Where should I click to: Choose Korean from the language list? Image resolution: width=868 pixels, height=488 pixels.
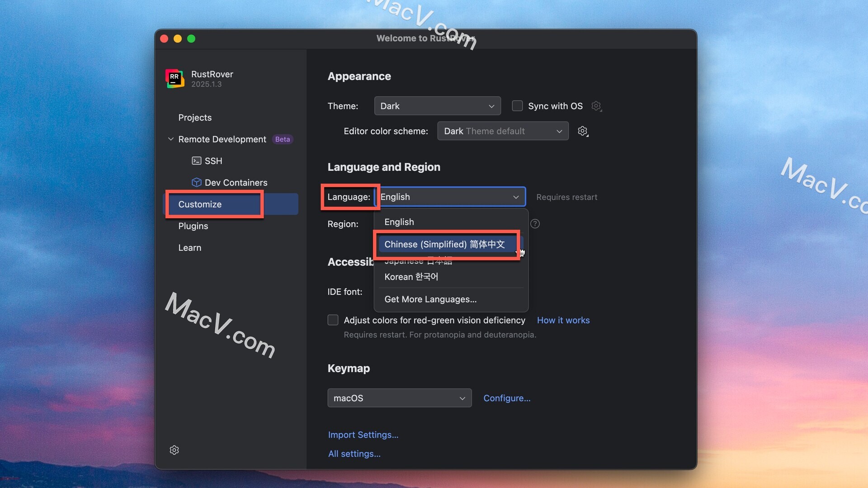[x=411, y=277]
